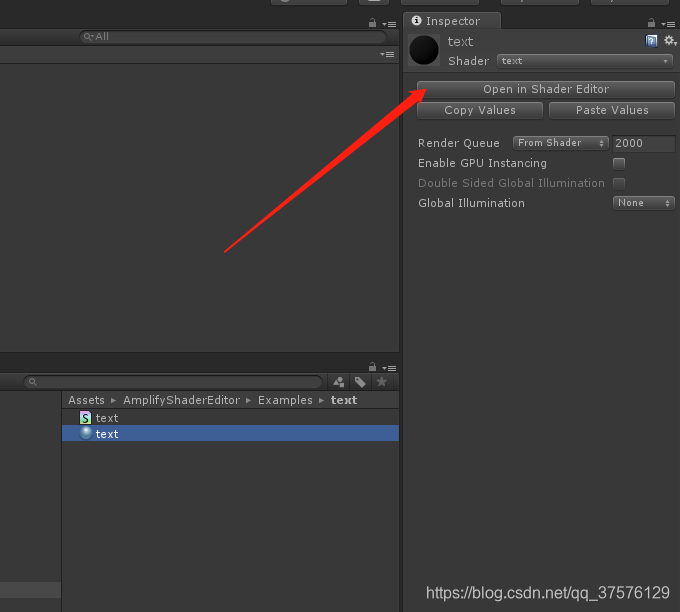Viewport: 680px width, 612px height.
Task: Open Render Queue From Shader dropdown
Action: [560, 143]
